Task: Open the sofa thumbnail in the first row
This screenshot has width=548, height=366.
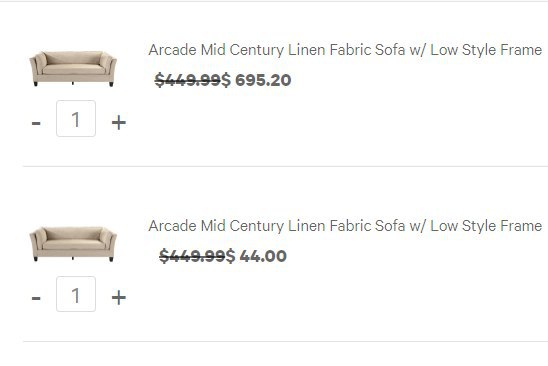Action: (73, 69)
